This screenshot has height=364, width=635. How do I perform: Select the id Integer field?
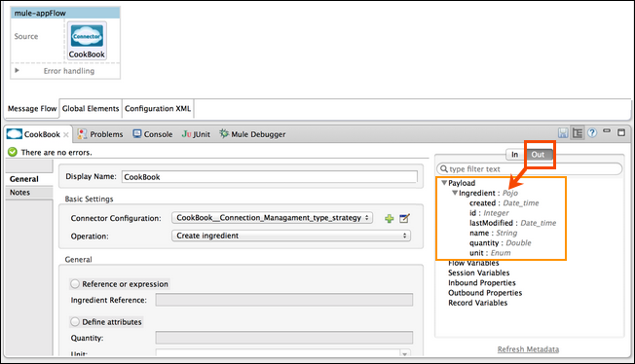(489, 213)
